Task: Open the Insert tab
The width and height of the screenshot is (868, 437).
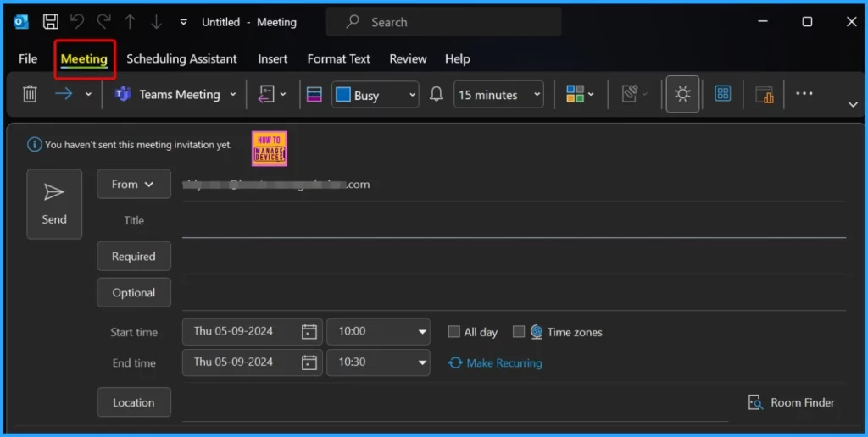Action: click(x=272, y=58)
